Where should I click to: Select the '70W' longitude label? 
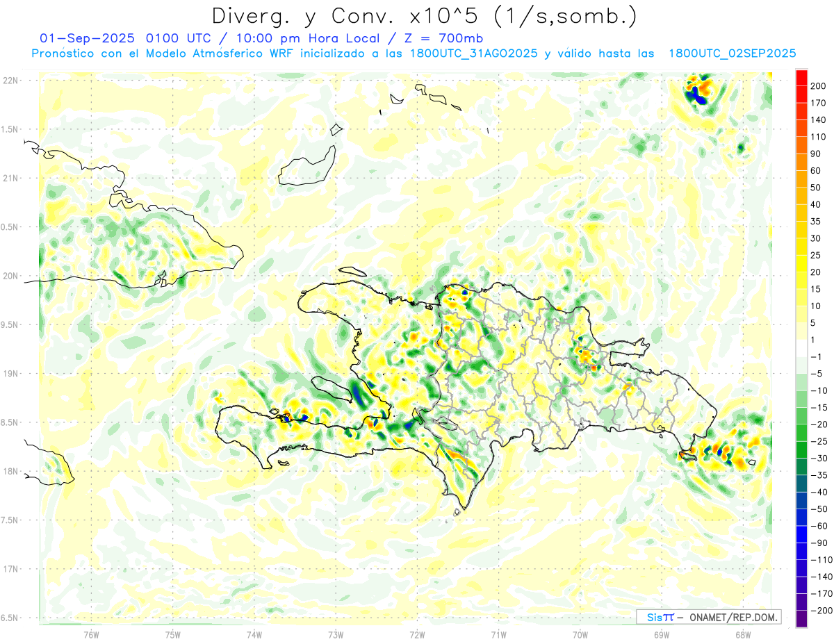(580, 634)
